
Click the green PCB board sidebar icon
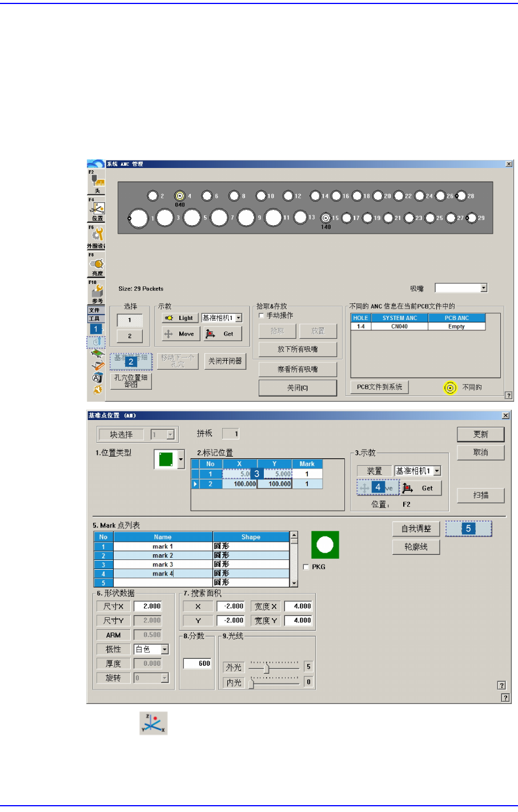[97, 354]
